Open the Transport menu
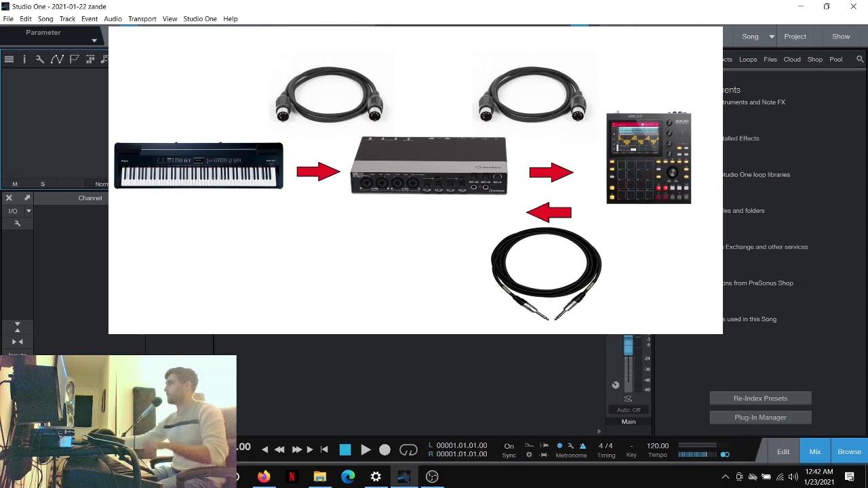The height and width of the screenshot is (488, 868). pyautogui.click(x=142, y=19)
